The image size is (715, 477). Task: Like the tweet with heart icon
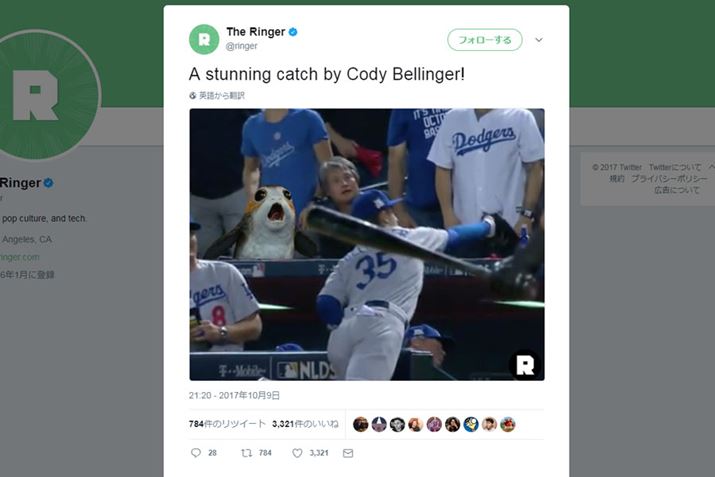point(297,453)
